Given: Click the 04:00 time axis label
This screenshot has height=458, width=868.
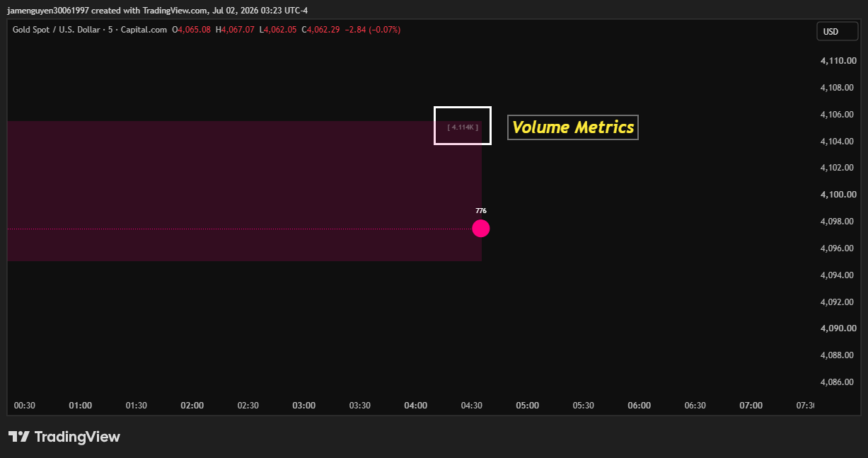Looking at the screenshot, I should tap(416, 406).
